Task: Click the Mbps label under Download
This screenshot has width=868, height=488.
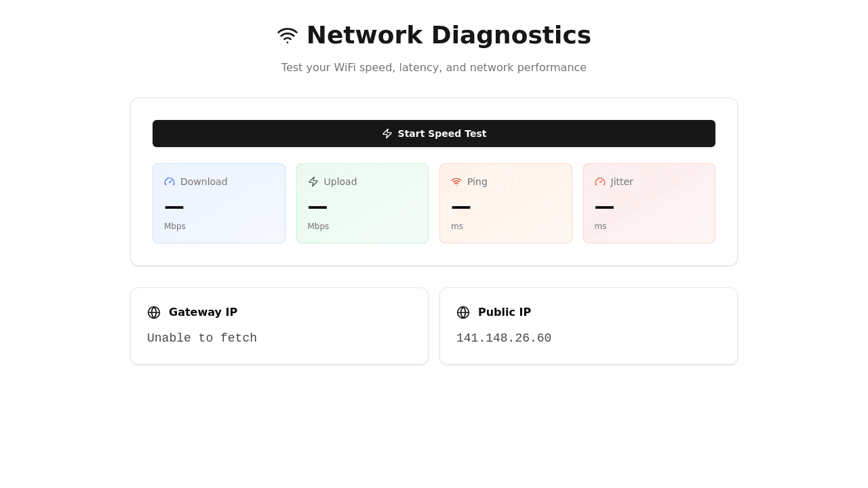Action: click(174, 226)
